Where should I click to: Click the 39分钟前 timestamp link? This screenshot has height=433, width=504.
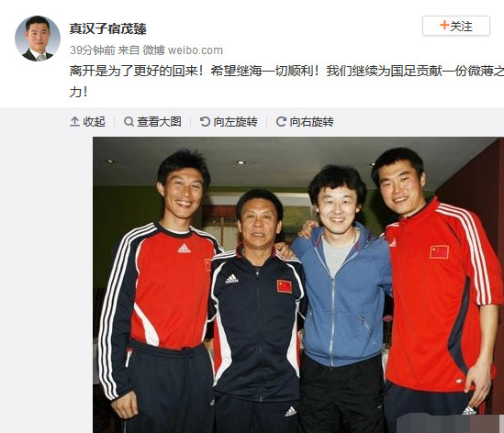click(92, 50)
